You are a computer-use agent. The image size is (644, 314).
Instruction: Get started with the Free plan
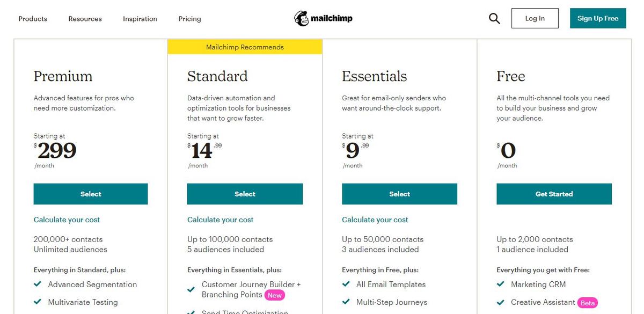[554, 194]
